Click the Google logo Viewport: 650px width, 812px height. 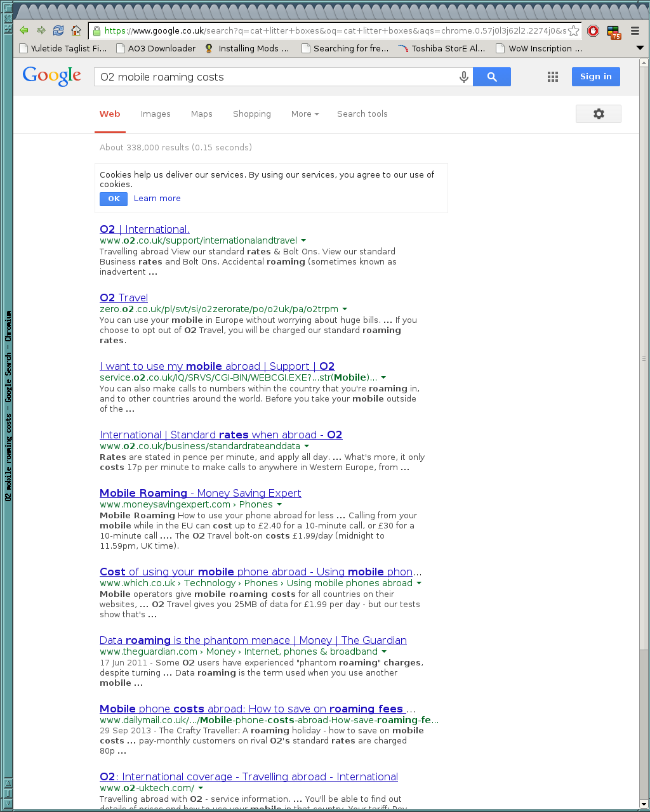click(x=52, y=76)
